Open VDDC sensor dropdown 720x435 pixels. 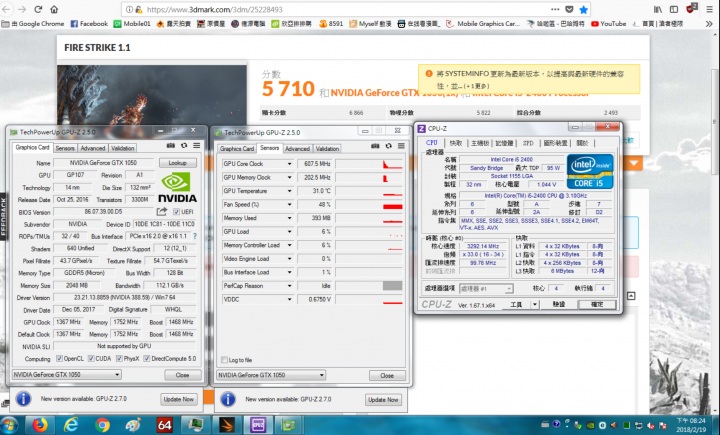289,299
